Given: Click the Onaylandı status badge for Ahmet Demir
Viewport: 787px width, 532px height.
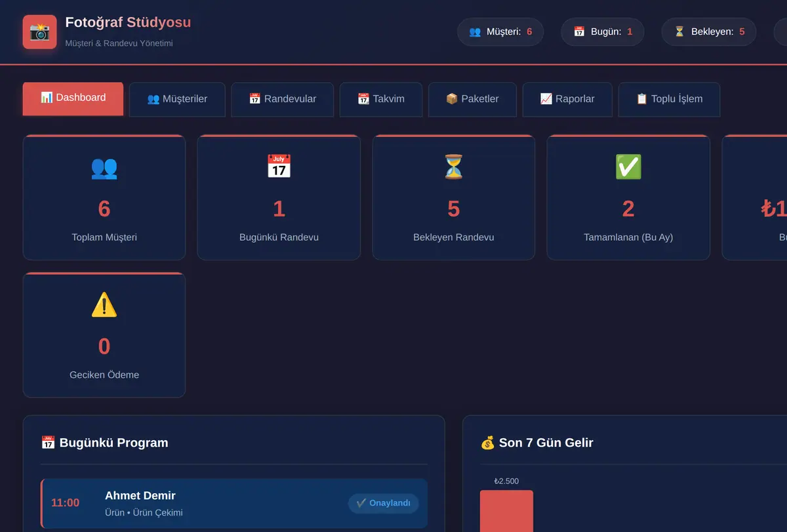Looking at the screenshot, I should coord(384,503).
